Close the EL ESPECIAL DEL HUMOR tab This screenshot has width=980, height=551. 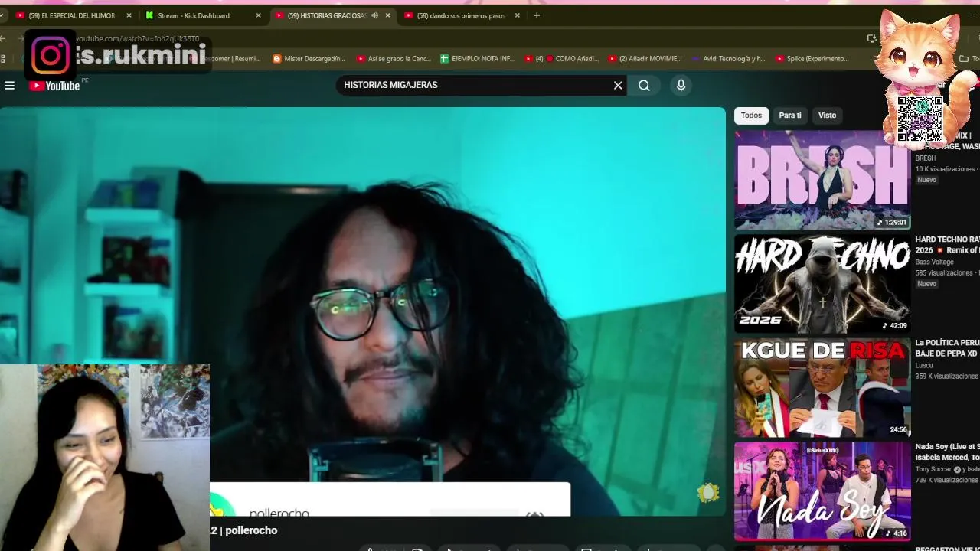point(129,15)
